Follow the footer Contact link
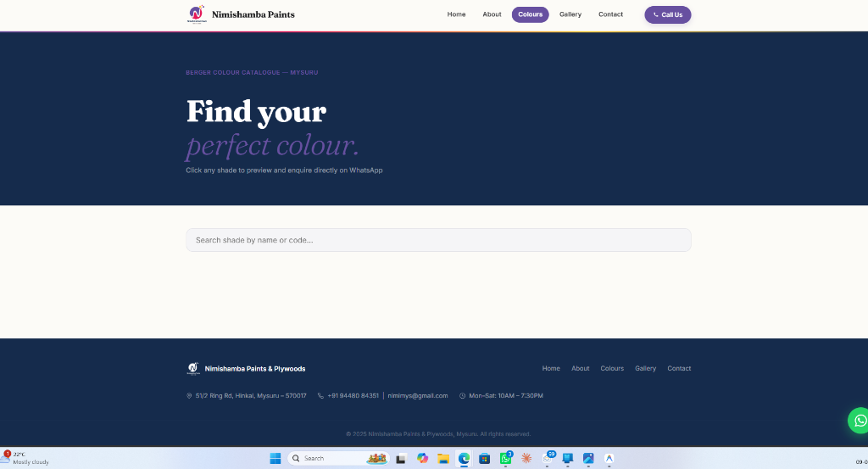This screenshot has height=469, width=868. pos(679,368)
